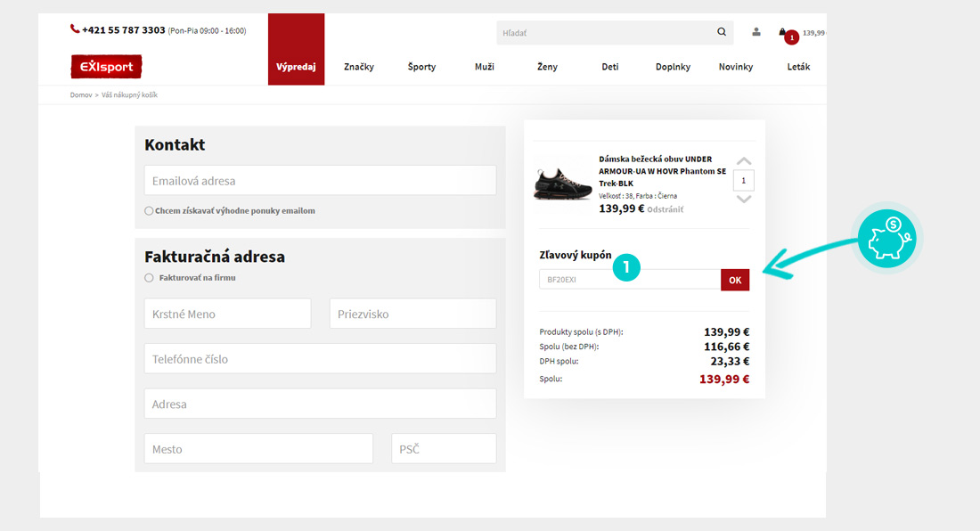Open the Muži menu
980x531 pixels.
(x=485, y=67)
